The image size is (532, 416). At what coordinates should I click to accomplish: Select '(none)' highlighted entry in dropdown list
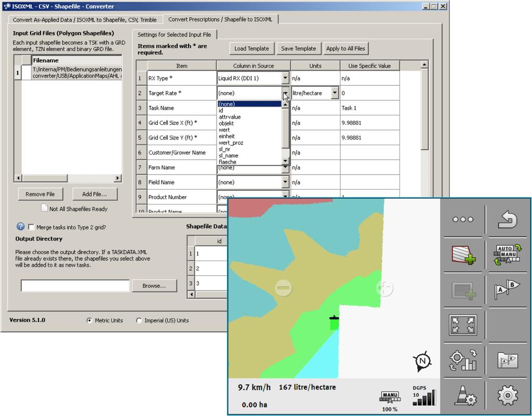click(x=250, y=104)
